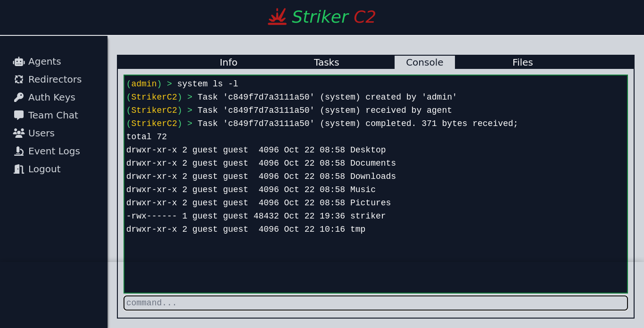
Task: Focus the command input field
Action: (x=376, y=303)
